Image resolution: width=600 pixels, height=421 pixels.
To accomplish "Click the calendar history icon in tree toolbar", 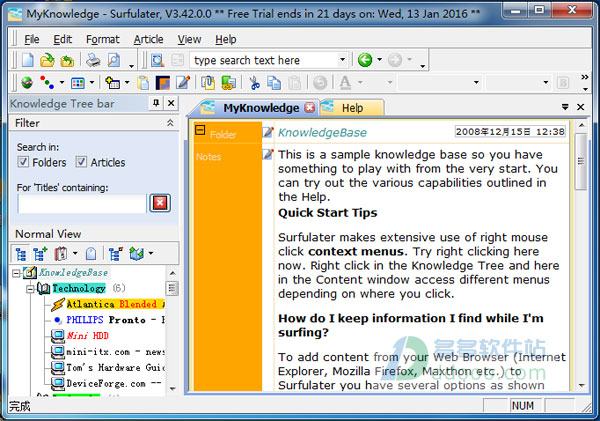I will coord(61,253).
